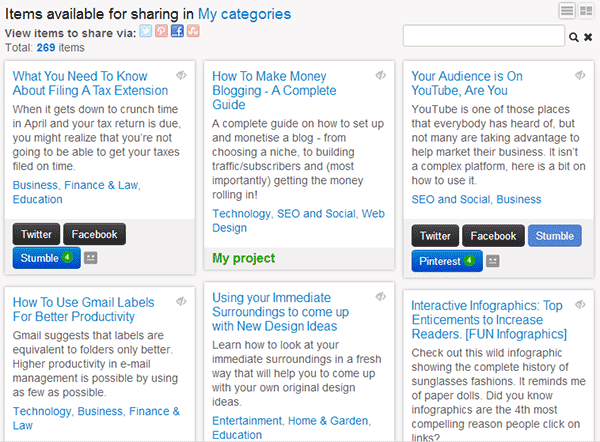Switch to grid view layout icon

[585, 11]
